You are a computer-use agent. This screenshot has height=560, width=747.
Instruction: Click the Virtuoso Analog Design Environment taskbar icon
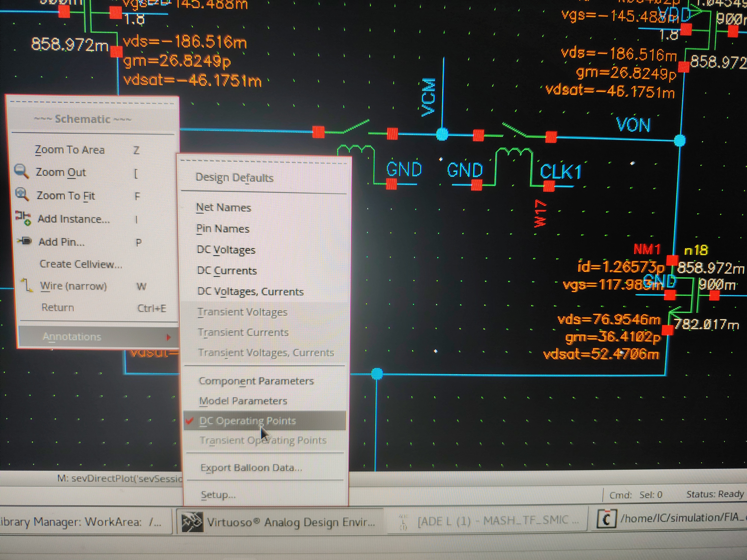click(x=193, y=522)
